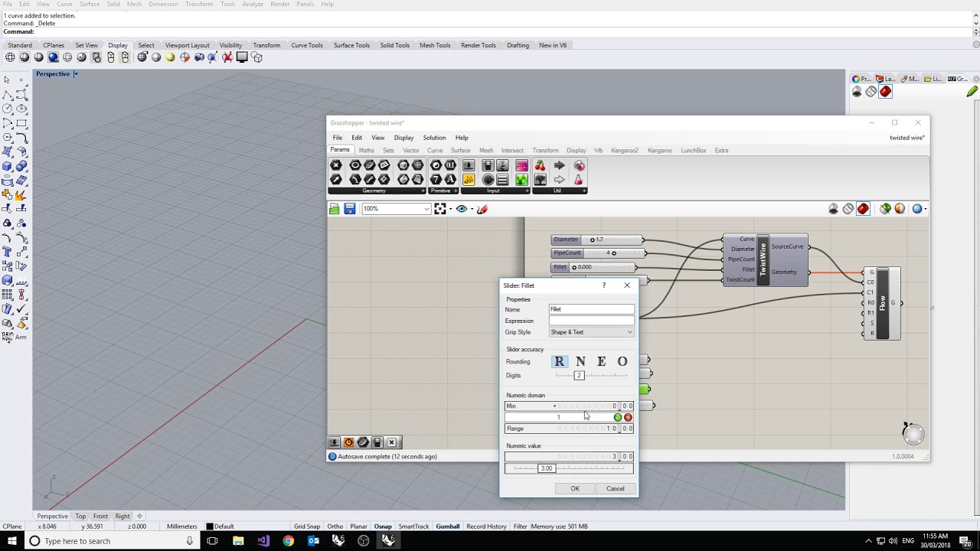This screenshot has width=980, height=551.
Task: Select the Rectangle tool in left toolbar
Action: point(21,123)
